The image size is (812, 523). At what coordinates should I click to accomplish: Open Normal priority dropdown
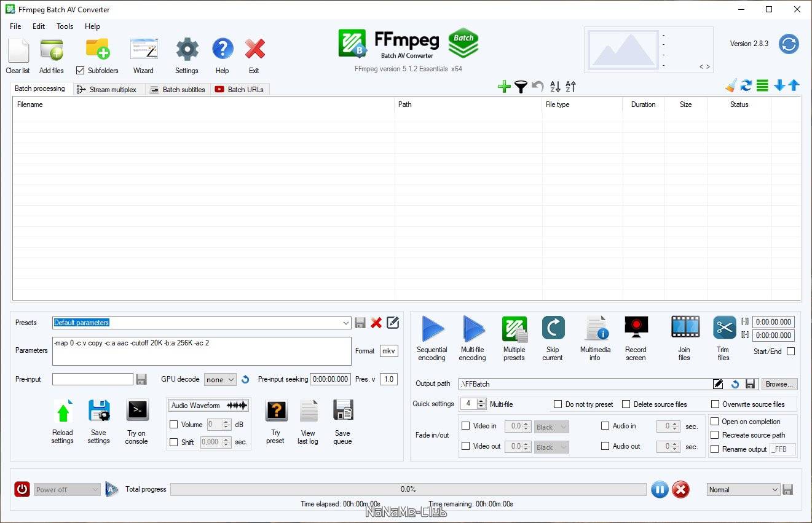tap(743, 490)
